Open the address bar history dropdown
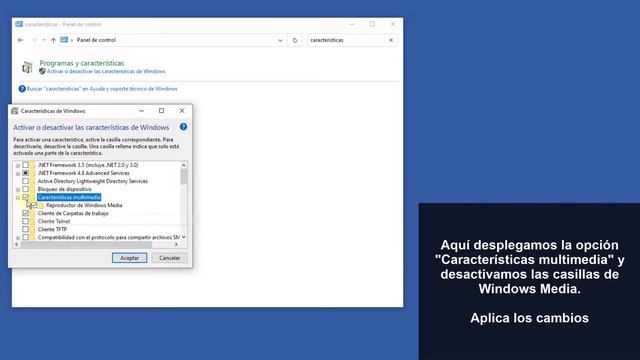 tap(280, 40)
